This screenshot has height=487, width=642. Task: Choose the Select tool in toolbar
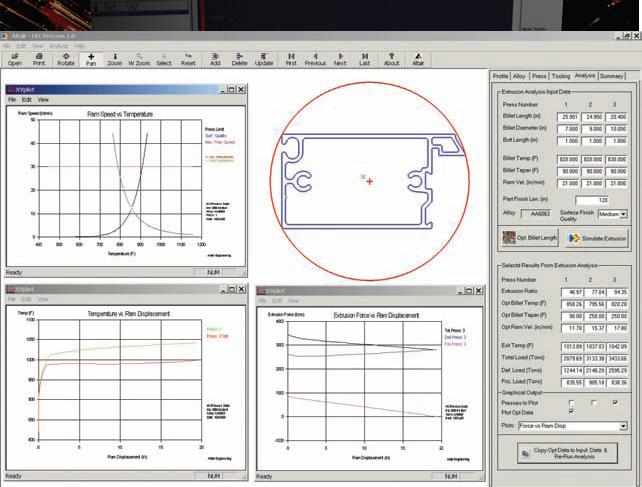[x=164, y=60]
